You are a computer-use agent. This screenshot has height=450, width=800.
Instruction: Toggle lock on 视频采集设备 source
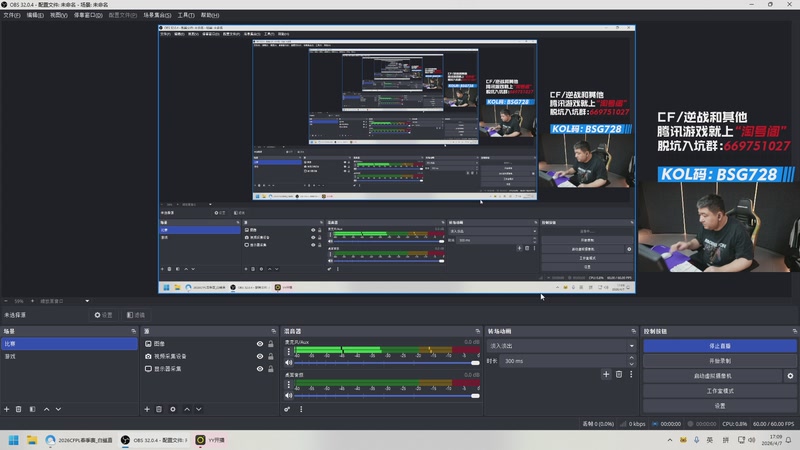(271, 356)
